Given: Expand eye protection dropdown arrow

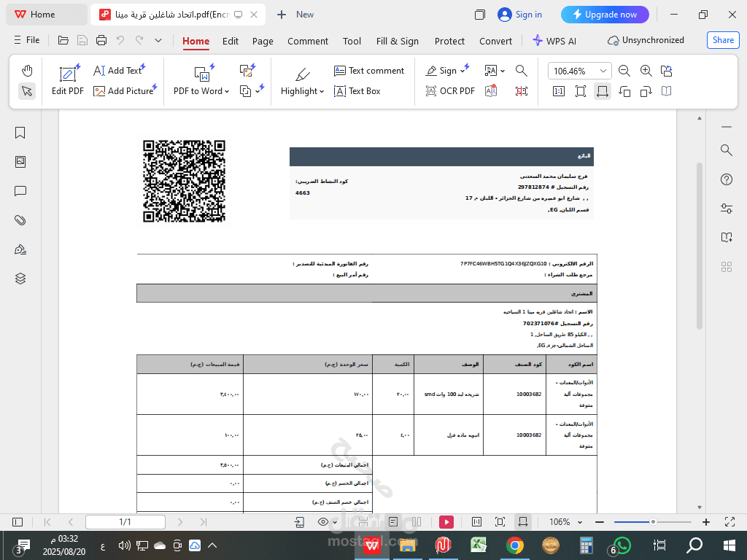Looking at the screenshot, I should (335, 522).
